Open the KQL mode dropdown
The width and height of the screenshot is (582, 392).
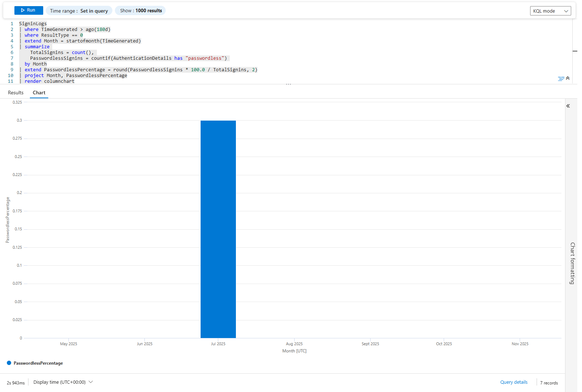click(x=550, y=11)
